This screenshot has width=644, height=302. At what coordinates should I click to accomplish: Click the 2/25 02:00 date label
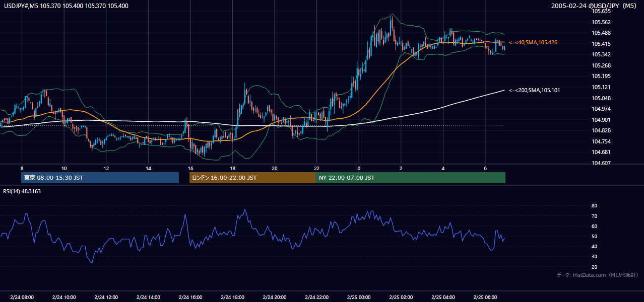(401, 297)
